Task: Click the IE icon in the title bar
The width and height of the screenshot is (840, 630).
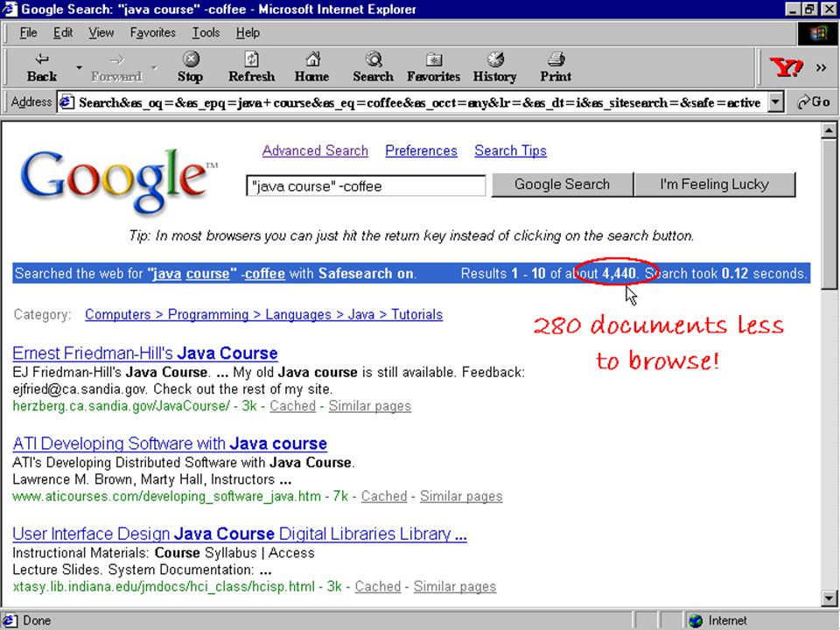Action: tap(10, 9)
